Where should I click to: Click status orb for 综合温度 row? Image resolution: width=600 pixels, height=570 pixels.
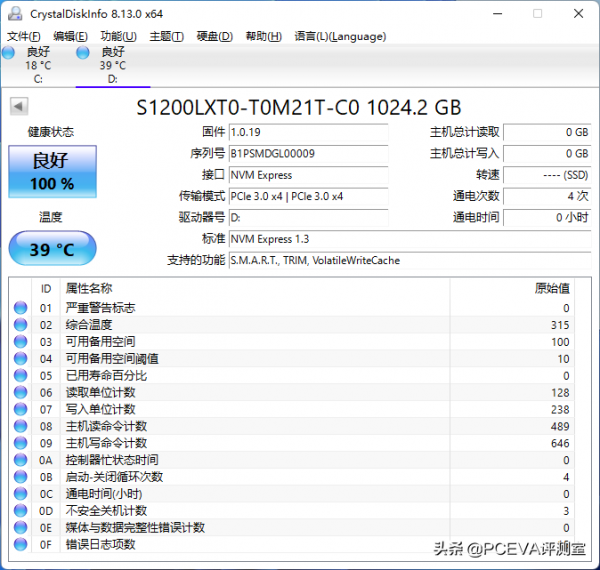pyautogui.click(x=20, y=325)
